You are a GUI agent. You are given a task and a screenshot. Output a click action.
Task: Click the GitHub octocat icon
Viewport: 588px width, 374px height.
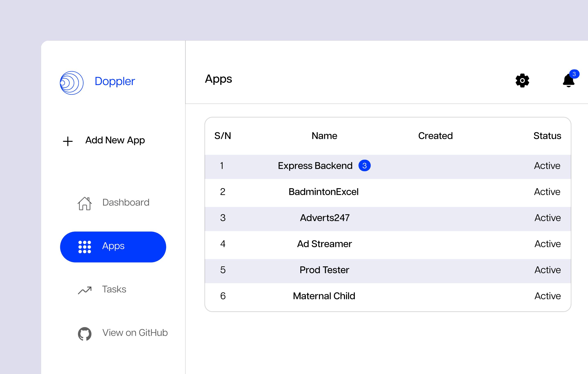tap(85, 333)
